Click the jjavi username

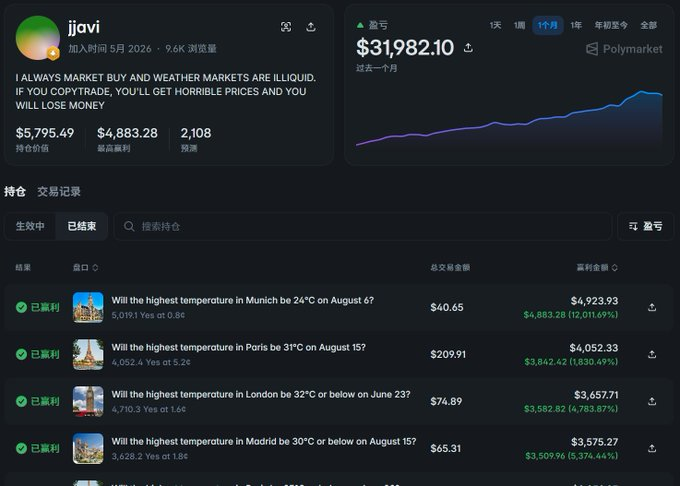point(84,27)
